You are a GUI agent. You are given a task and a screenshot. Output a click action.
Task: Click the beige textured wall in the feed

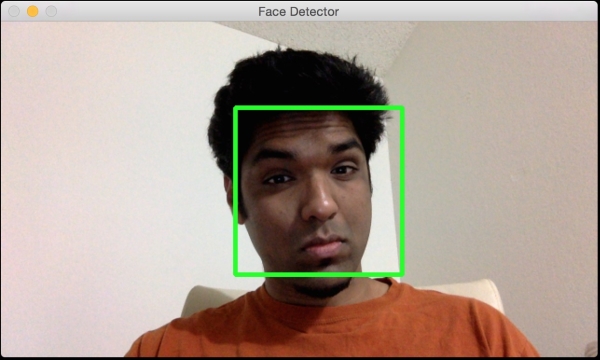pyautogui.click(x=497, y=153)
